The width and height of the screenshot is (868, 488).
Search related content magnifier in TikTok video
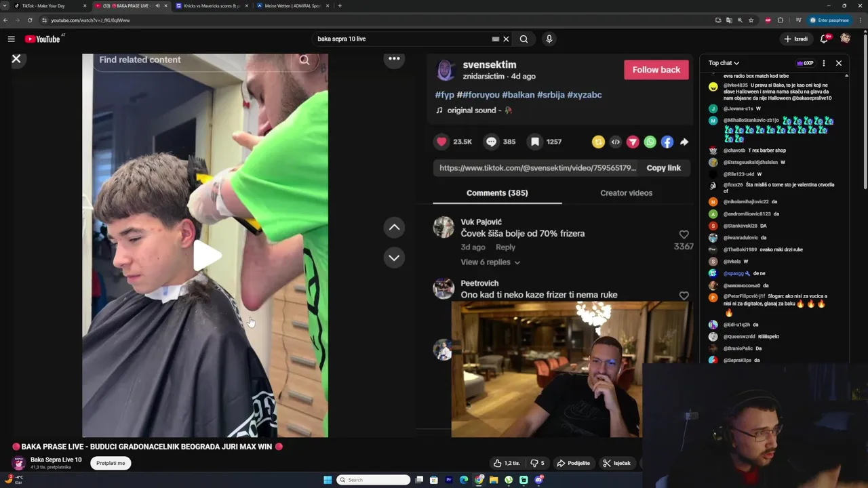click(x=304, y=60)
